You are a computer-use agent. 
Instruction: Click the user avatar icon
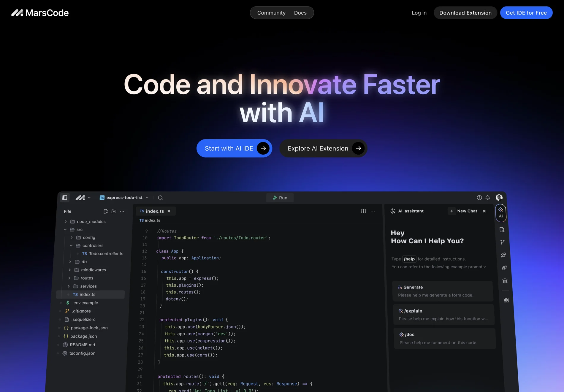coord(499,198)
